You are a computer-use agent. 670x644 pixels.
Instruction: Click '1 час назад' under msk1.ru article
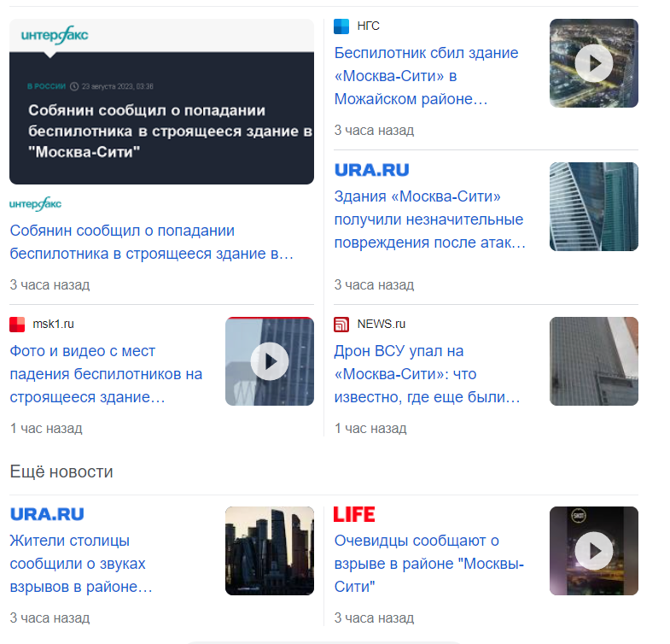46,428
